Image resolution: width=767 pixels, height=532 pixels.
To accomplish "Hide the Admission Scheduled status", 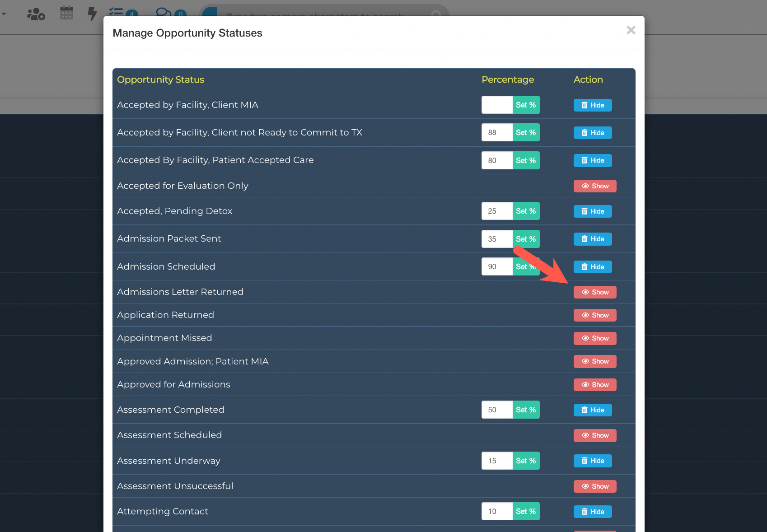I will 592,267.
